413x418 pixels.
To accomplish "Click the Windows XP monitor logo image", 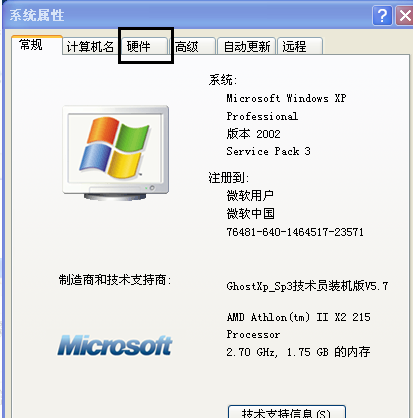I will coord(116,153).
